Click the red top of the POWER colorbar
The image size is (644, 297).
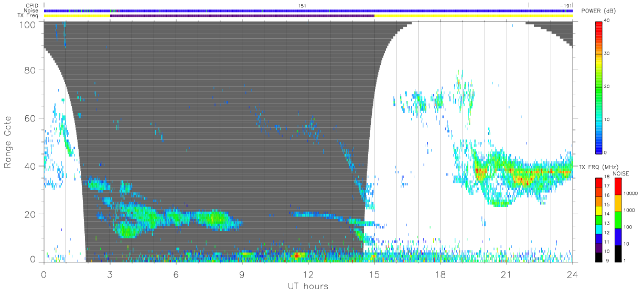(x=599, y=26)
